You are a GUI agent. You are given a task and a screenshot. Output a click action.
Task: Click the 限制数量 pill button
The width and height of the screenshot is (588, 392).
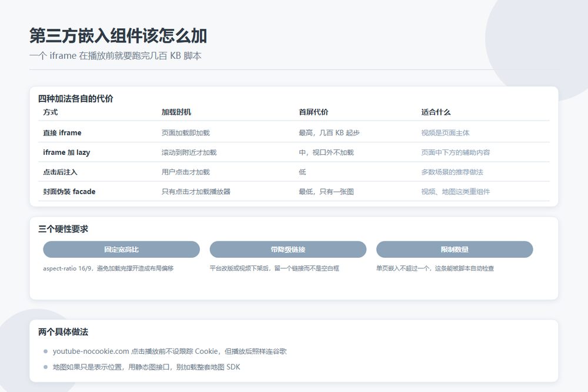coord(455,250)
